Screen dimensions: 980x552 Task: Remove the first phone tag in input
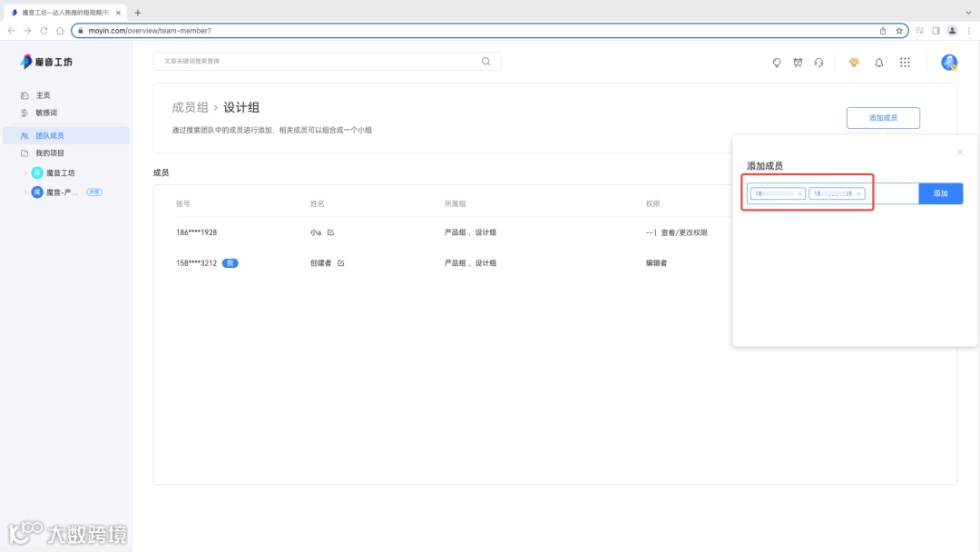click(x=799, y=193)
